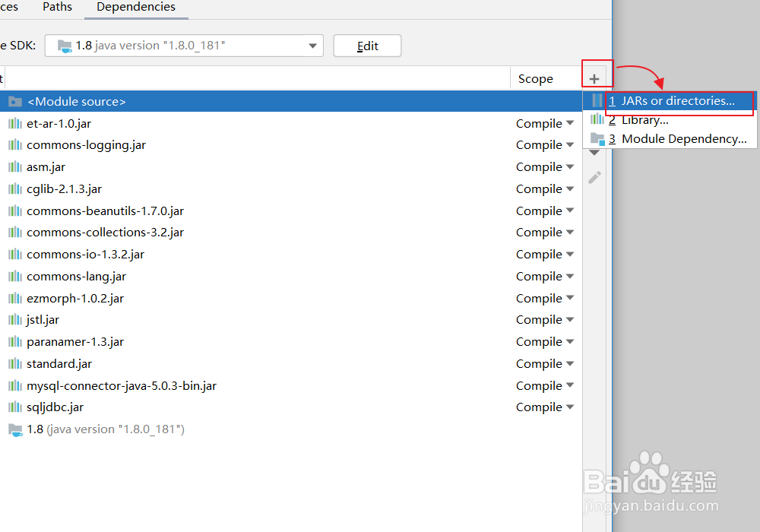The height and width of the screenshot is (532, 760).
Task: Click the Module source folder icon
Action: [15, 101]
